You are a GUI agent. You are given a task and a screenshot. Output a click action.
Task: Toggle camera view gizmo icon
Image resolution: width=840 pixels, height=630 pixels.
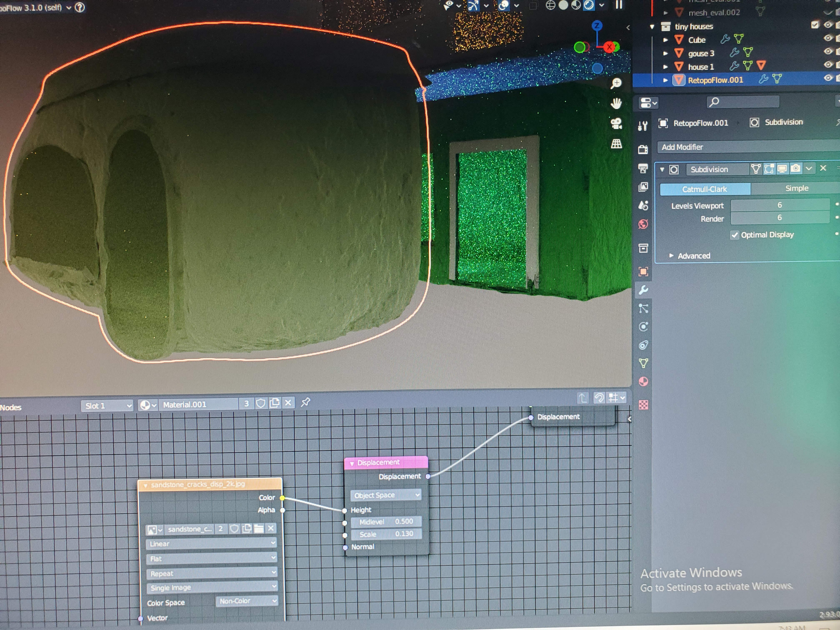pos(616,123)
